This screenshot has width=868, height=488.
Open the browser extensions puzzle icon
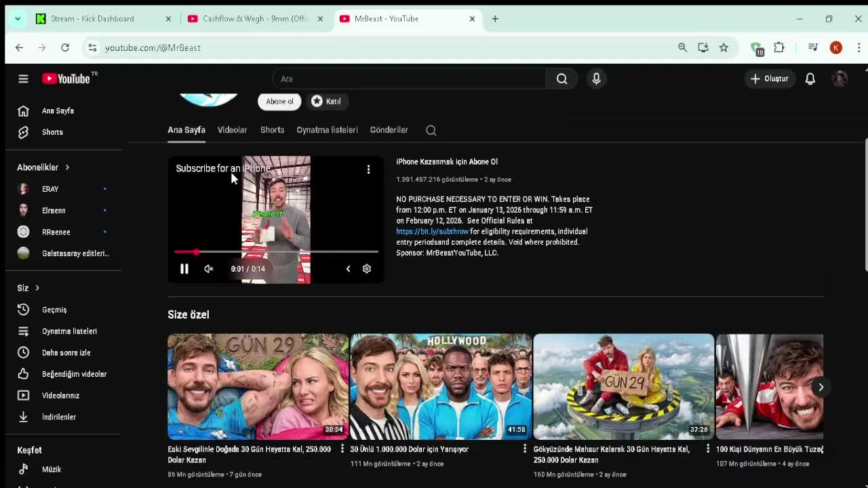[x=779, y=47]
